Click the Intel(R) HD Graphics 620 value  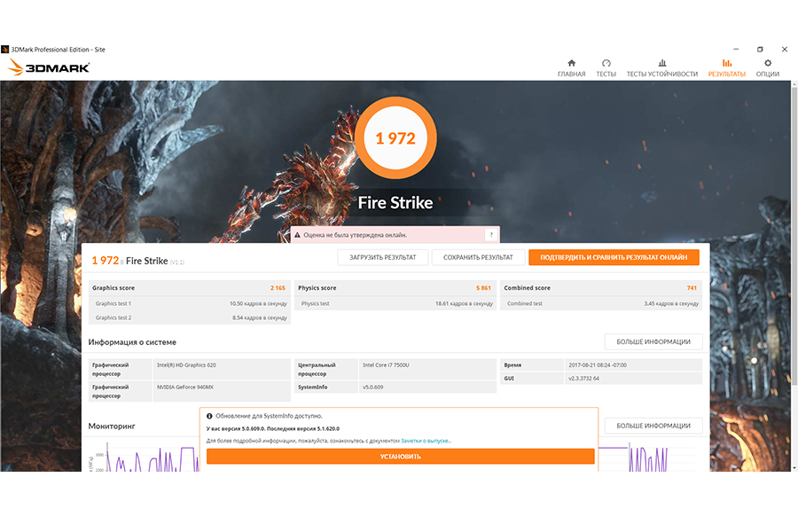pos(186,365)
